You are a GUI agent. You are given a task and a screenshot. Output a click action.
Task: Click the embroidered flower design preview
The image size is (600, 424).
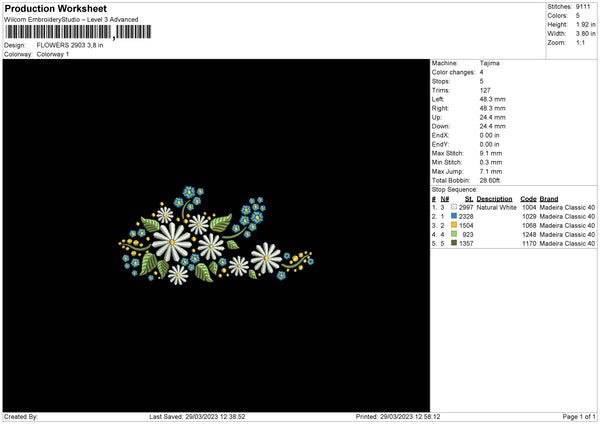pos(216,236)
